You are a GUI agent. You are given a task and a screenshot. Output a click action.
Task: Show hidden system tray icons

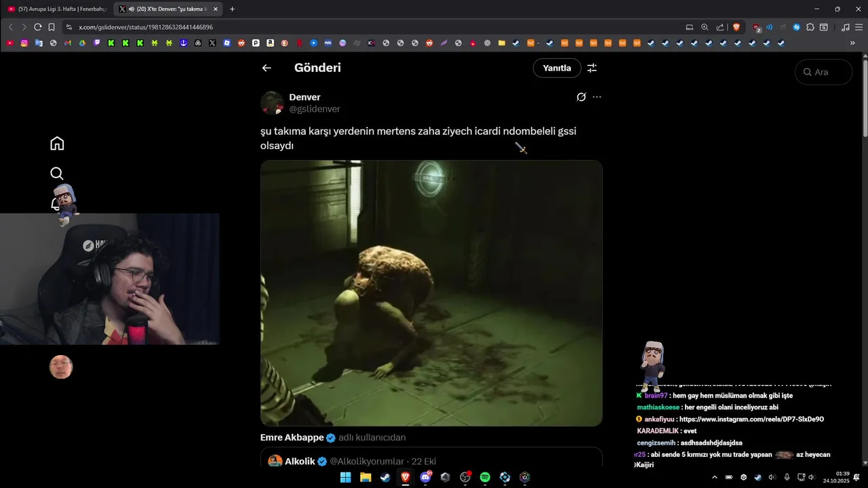click(x=714, y=477)
